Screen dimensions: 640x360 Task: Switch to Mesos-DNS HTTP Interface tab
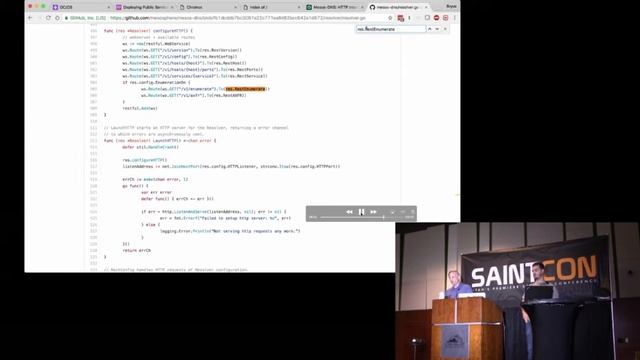[335, 7]
